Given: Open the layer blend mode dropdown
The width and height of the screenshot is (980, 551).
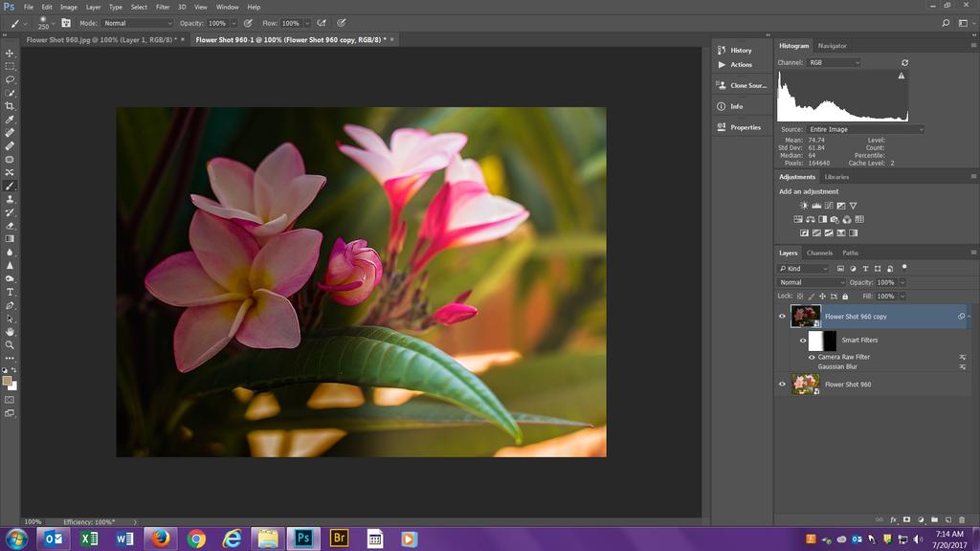Looking at the screenshot, I should [x=813, y=283].
